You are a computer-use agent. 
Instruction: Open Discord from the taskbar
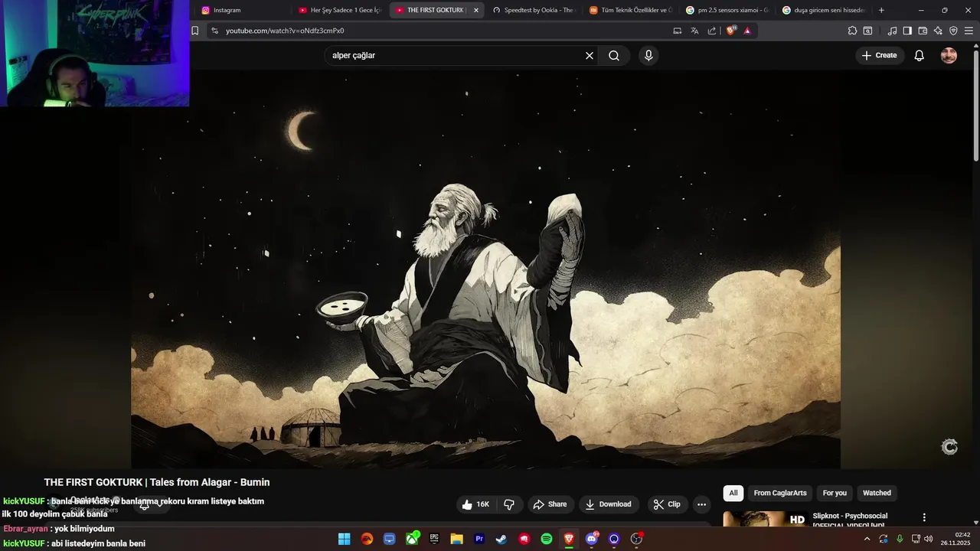coord(591,539)
